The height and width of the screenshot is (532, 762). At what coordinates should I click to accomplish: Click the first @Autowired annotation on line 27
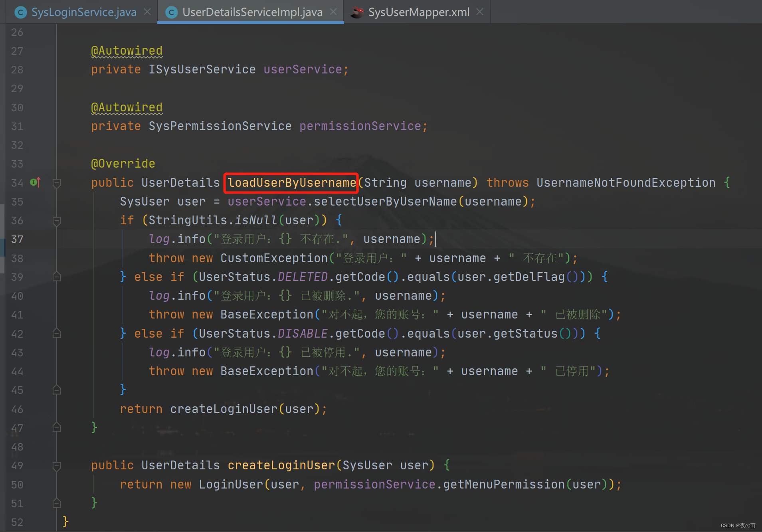(127, 51)
